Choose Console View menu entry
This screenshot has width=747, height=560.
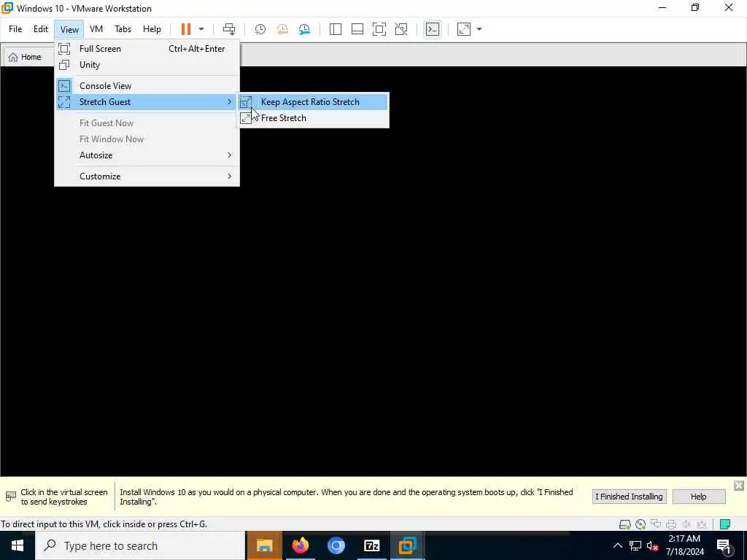pos(147,86)
